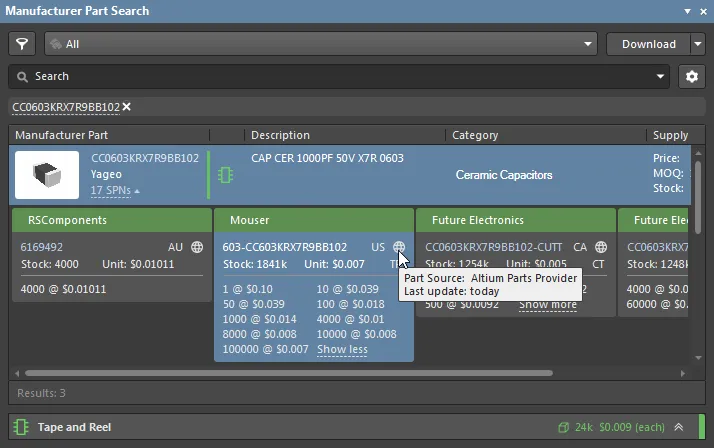Click the globe icon on the RSComponents card
Viewport: 714px width, 448px height.
197,247
